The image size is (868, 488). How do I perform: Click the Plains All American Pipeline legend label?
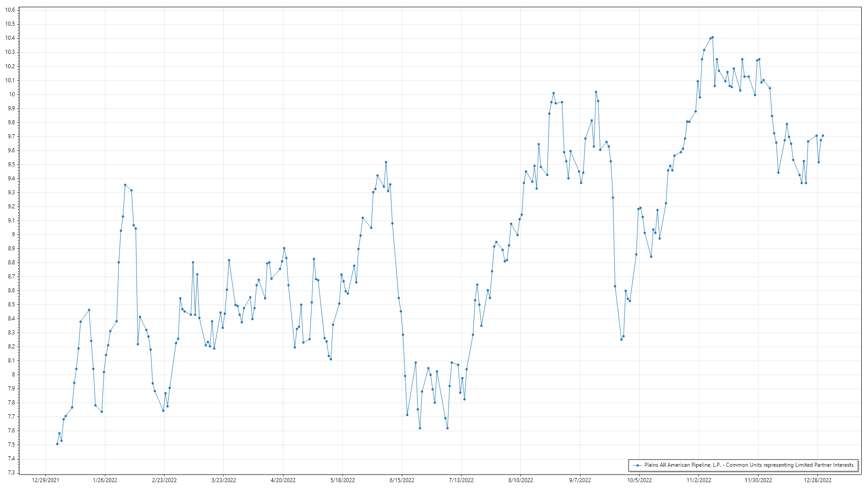(x=749, y=465)
